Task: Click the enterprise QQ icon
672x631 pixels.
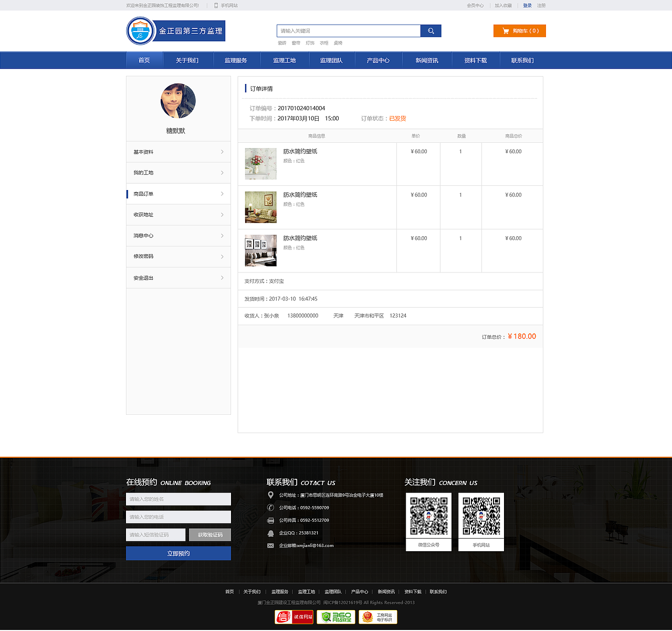Action: pos(270,533)
